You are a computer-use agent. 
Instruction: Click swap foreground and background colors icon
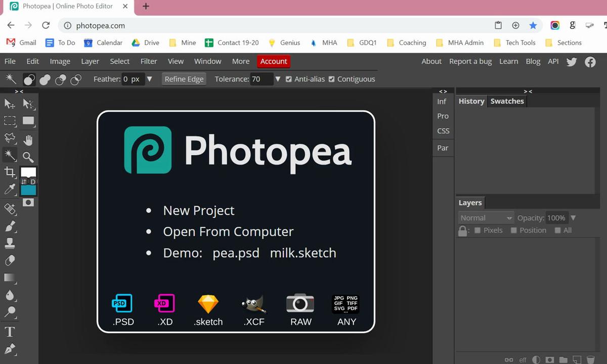pos(24,181)
